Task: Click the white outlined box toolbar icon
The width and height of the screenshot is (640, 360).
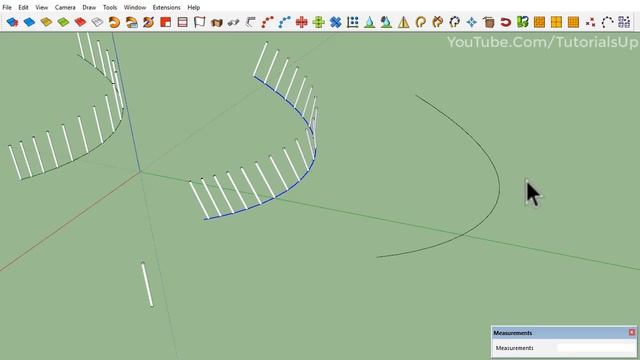Action: click(x=97, y=22)
